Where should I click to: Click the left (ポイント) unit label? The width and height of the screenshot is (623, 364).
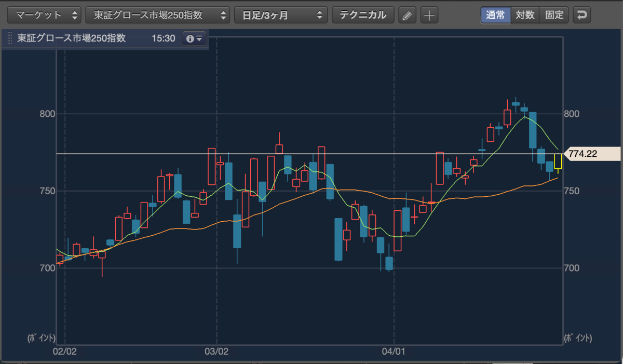click(41, 338)
